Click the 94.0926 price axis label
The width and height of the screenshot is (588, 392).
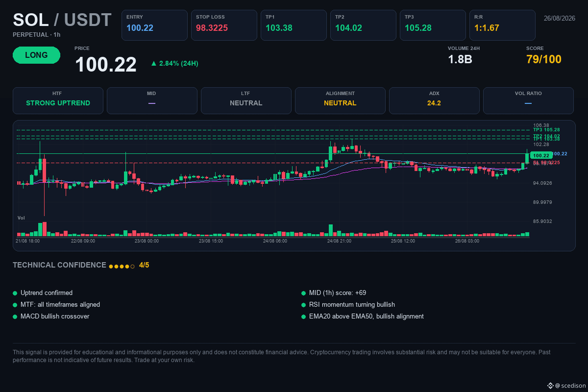coord(542,183)
